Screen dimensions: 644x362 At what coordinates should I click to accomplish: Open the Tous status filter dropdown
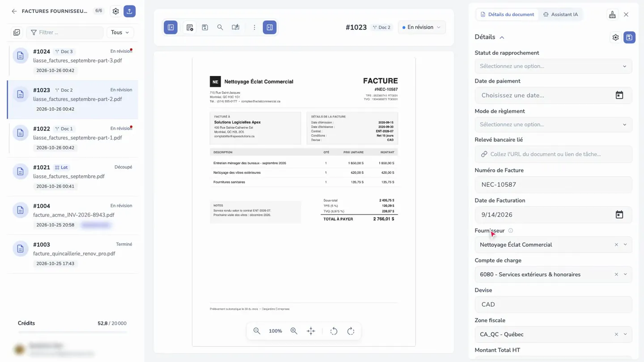click(x=120, y=33)
